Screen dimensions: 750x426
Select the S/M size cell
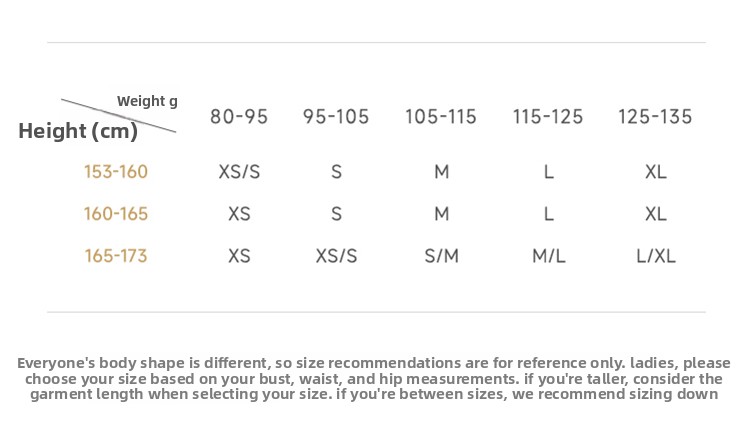[x=441, y=256]
